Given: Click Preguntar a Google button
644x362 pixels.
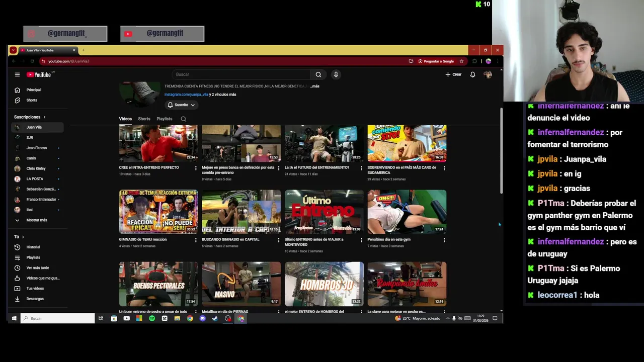Looking at the screenshot, I should pyautogui.click(x=436, y=61).
